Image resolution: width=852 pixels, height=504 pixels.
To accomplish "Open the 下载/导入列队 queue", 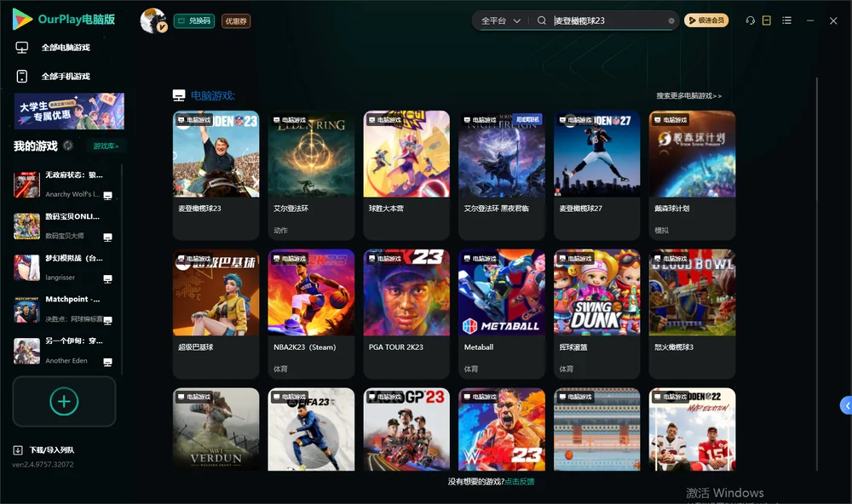I will tap(52, 450).
